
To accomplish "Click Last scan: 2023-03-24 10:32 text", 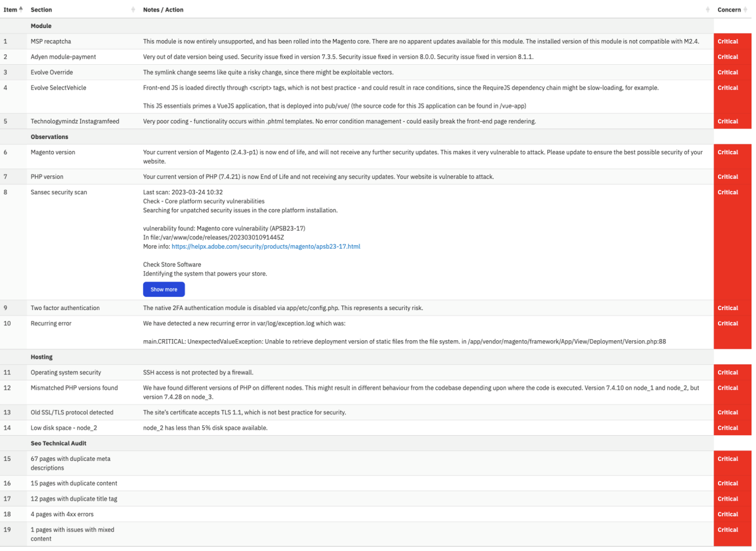I will 183,192.
